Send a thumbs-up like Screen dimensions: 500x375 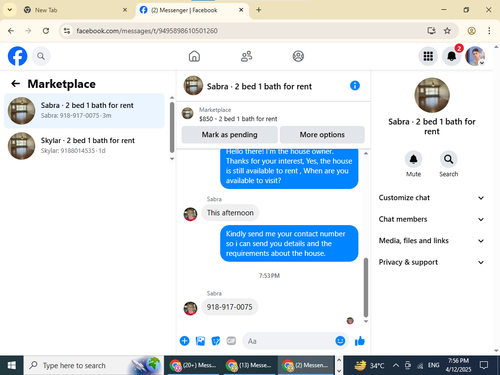(360, 341)
